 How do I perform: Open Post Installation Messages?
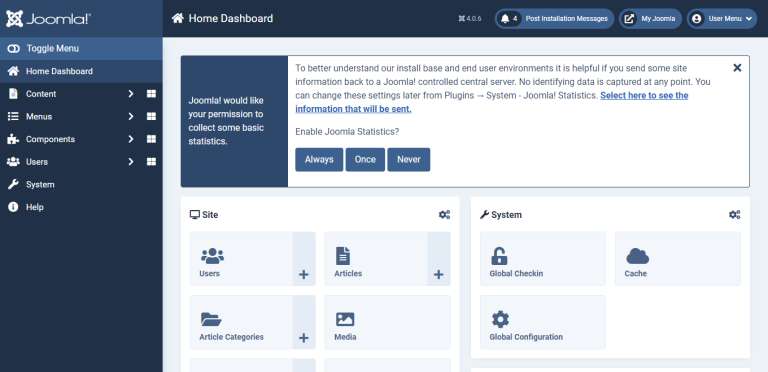pos(554,19)
